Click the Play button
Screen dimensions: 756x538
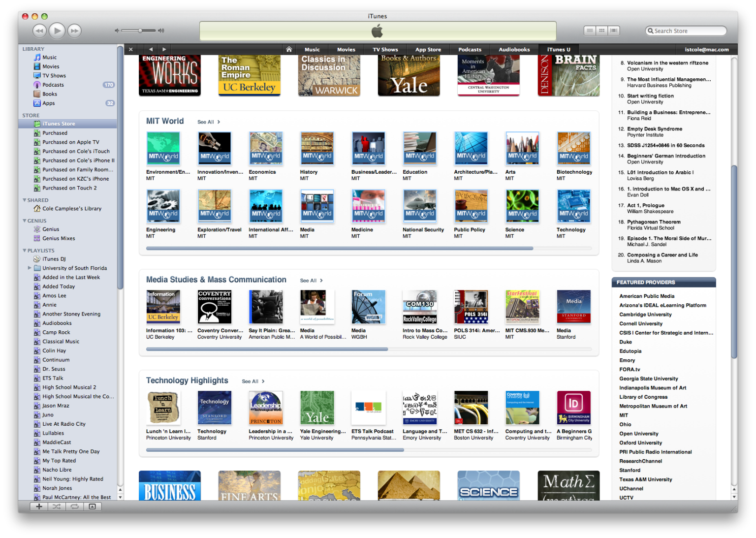pos(57,31)
